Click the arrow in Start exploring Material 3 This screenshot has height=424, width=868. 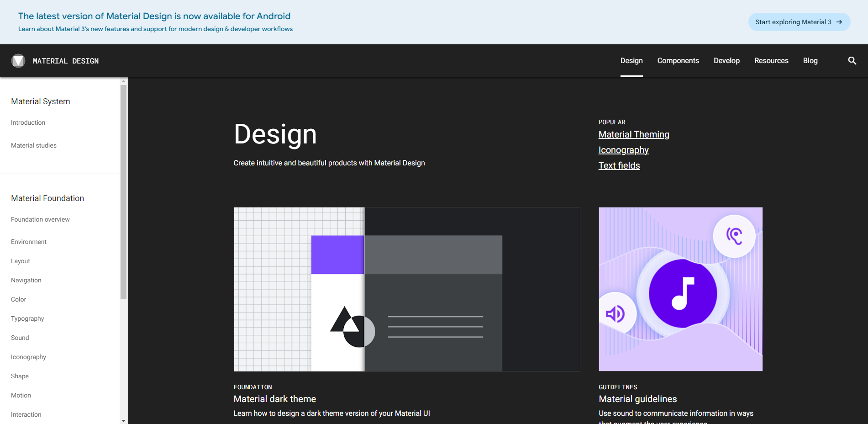[x=839, y=22]
